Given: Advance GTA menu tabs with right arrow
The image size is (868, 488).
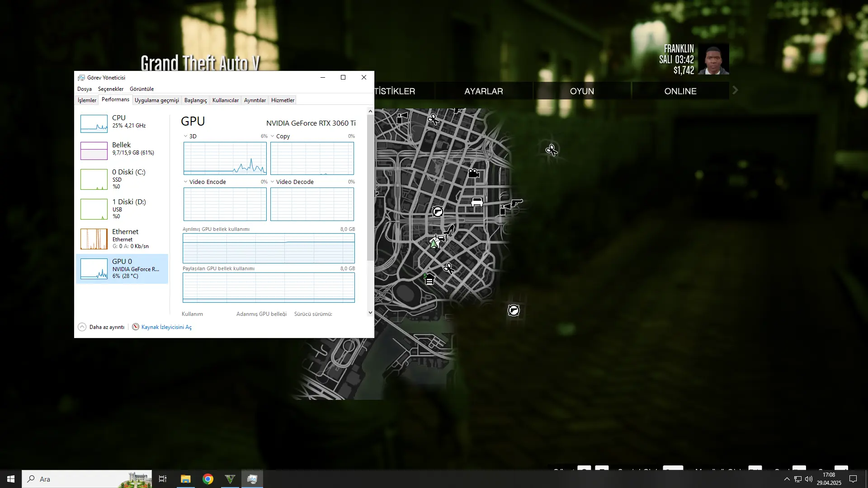Looking at the screenshot, I should (x=735, y=90).
